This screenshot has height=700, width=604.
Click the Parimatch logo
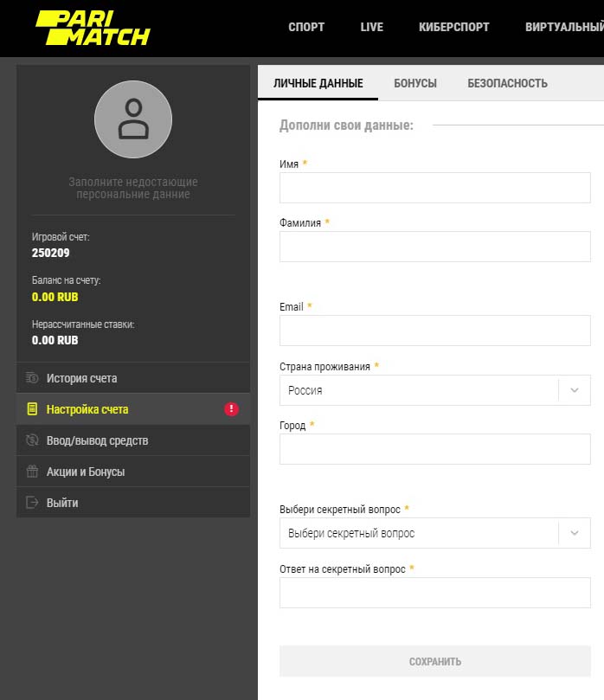[x=93, y=28]
